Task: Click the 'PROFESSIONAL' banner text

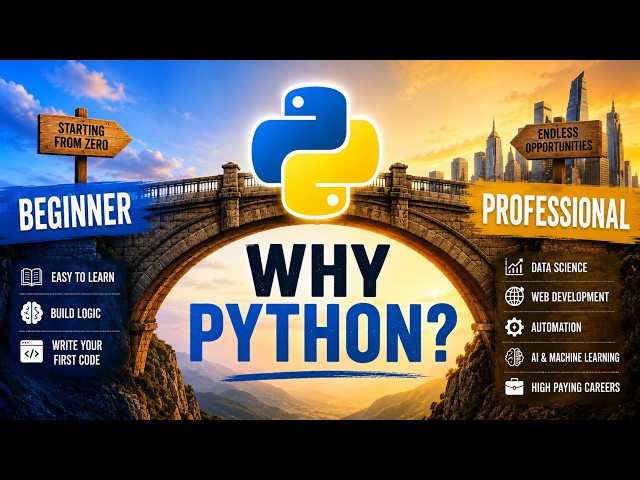Action: click(x=555, y=211)
